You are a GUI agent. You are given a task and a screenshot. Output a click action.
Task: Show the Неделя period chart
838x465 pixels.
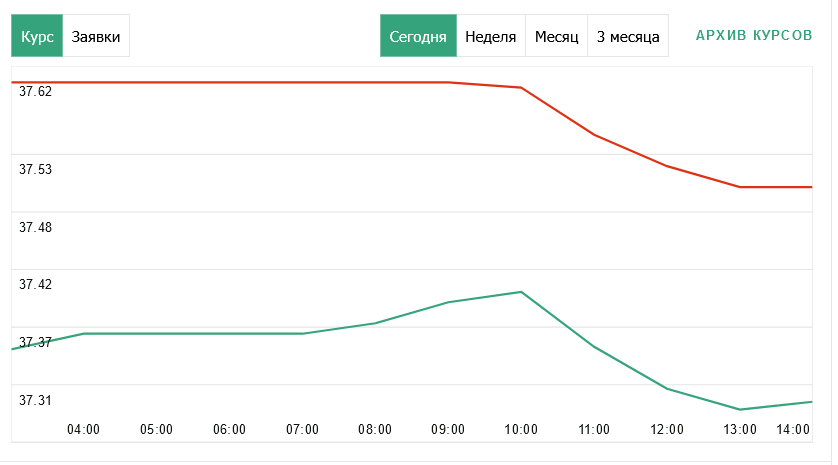click(491, 37)
